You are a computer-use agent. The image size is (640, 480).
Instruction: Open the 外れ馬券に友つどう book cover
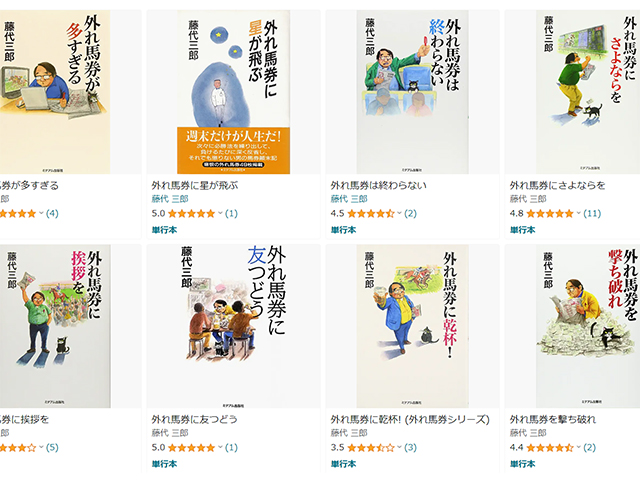(x=233, y=326)
